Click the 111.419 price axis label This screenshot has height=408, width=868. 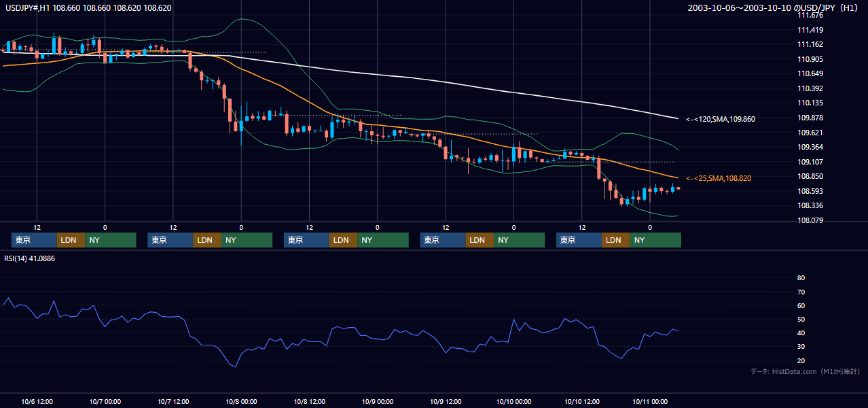(810, 30)
